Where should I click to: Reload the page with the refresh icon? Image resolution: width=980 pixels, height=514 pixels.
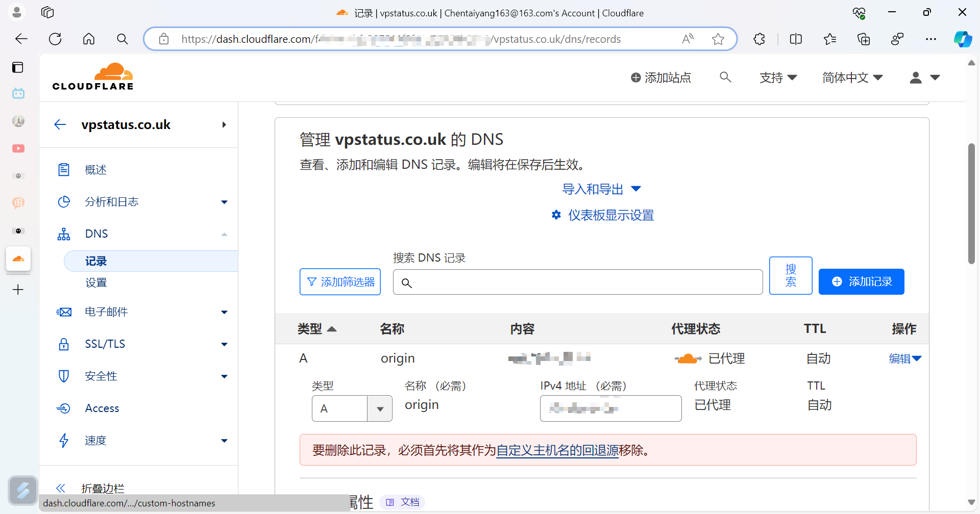[55, 39]
